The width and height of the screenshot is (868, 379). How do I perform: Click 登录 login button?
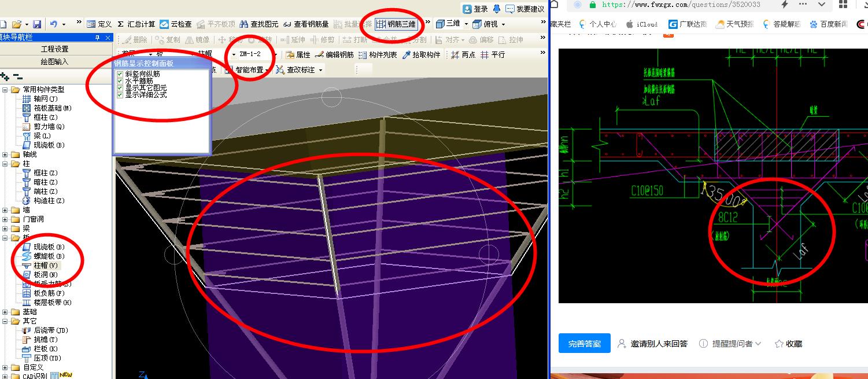click(x=475, y=9)
